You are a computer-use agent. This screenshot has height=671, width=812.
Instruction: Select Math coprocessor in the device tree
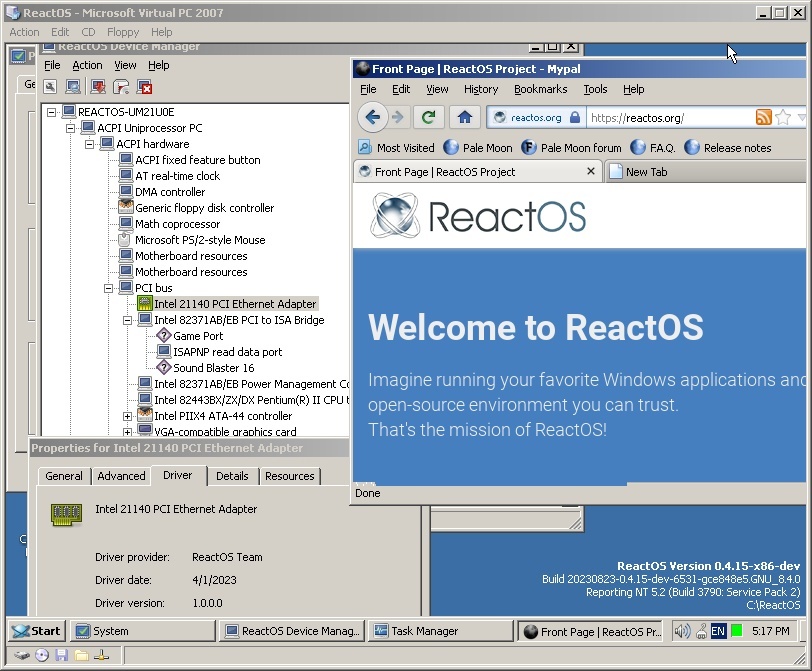tap(175, 224)
